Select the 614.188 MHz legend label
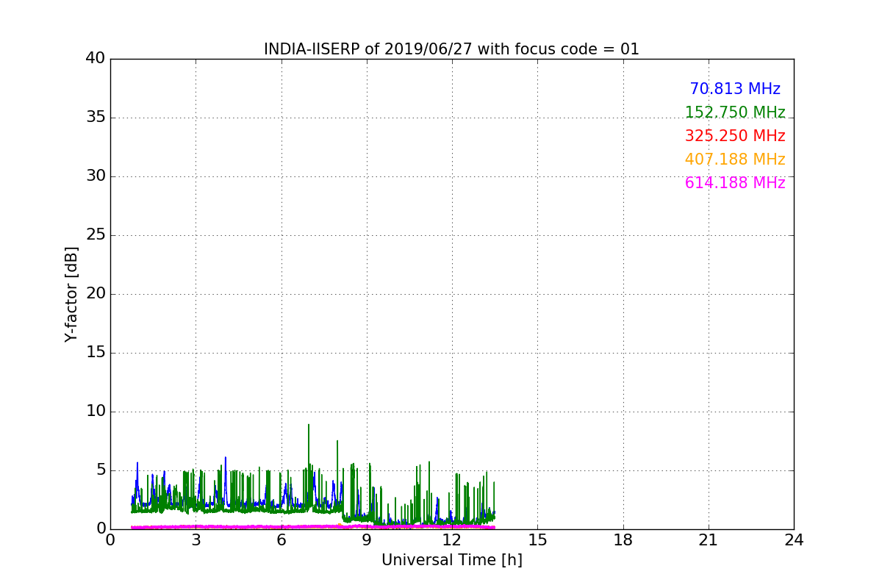Image resolution: width=882 pixels, height=588 pixels. click(735, 183)
